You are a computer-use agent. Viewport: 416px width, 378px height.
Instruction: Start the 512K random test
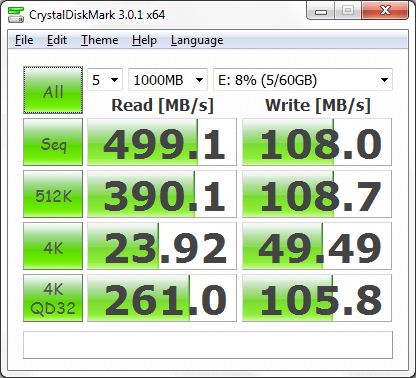pyautogui.click(x=53, y=194)
